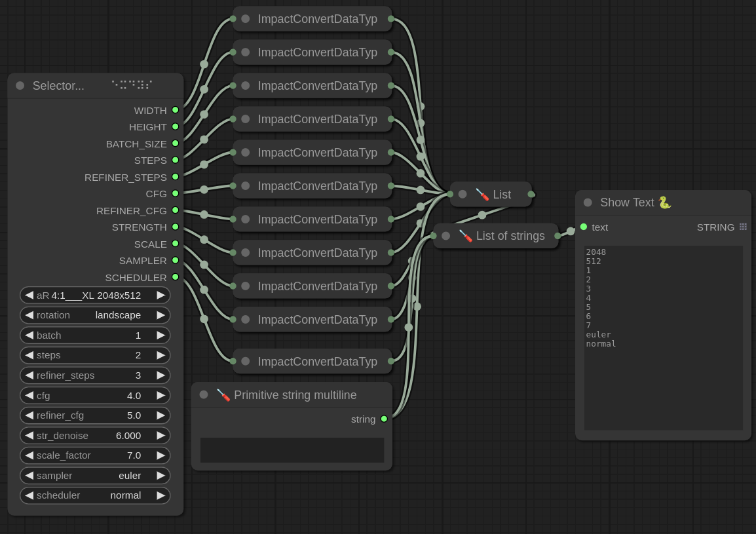Click the Show Text node collapse dot

pos(588,202)
